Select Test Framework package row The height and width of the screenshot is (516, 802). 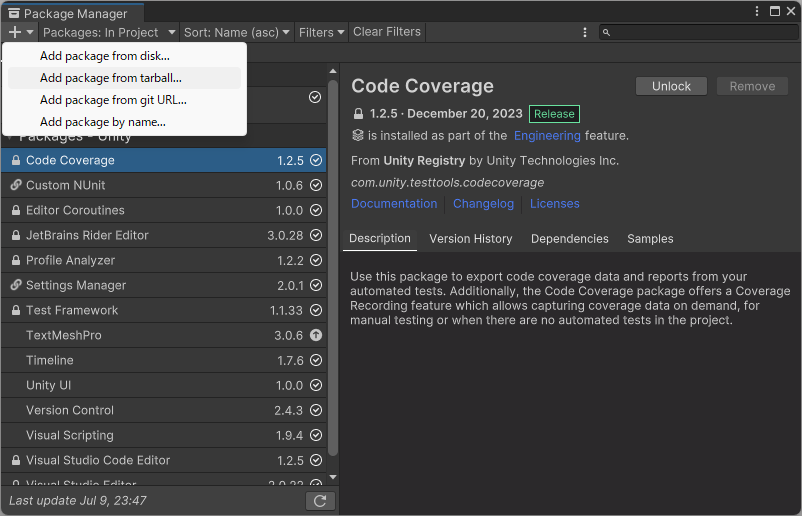(x=164, y=310)
